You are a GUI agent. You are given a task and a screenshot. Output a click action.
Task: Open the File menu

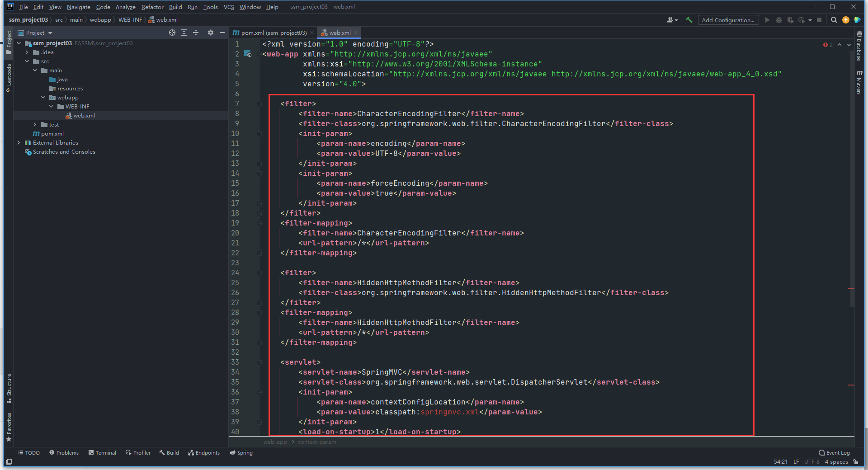[24, 7]
